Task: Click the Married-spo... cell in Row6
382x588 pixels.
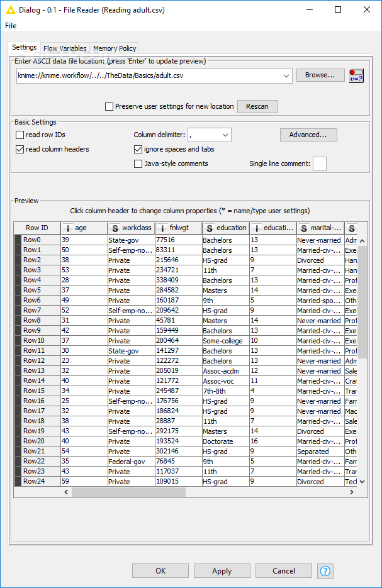Action: pos(320,301)
